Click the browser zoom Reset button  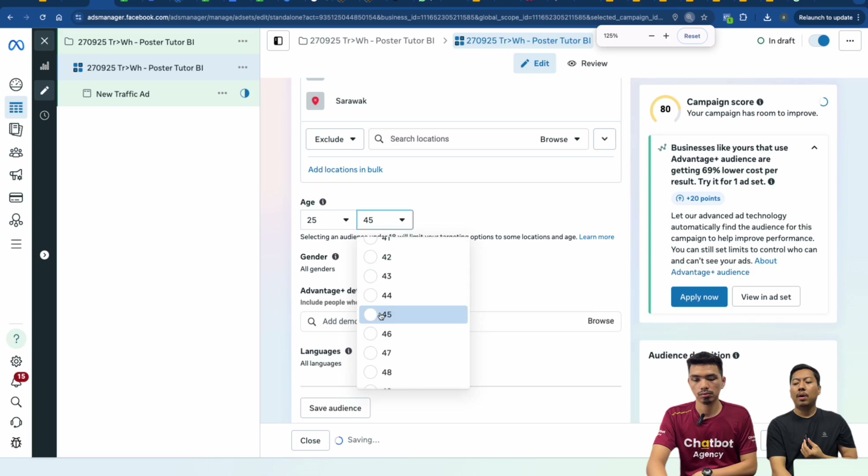click(x=692, y=36)
